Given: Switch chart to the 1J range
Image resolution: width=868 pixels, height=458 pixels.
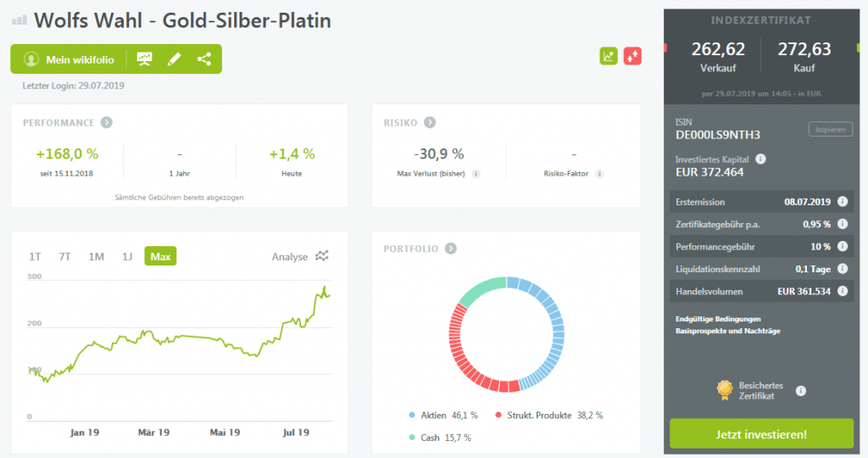Looking at the screenshot, I should (127, 256).
